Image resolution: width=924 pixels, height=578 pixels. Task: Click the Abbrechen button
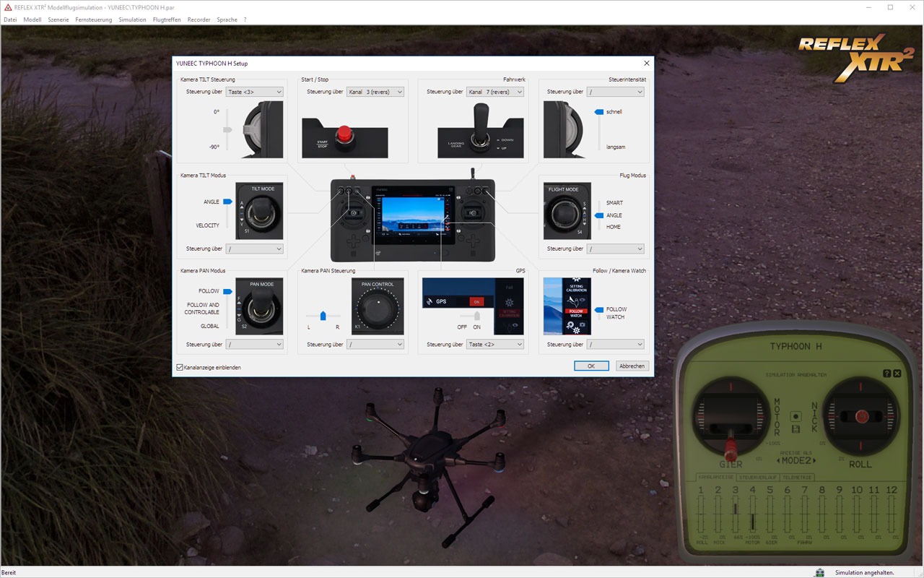(x=632, y=366)
